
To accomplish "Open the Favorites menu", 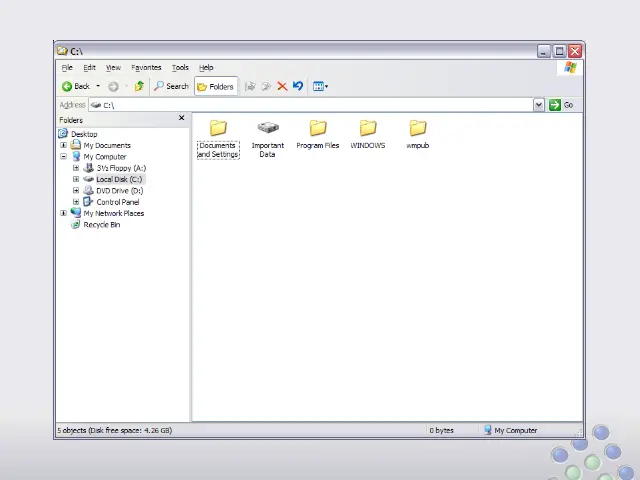I will click(146, 68).
